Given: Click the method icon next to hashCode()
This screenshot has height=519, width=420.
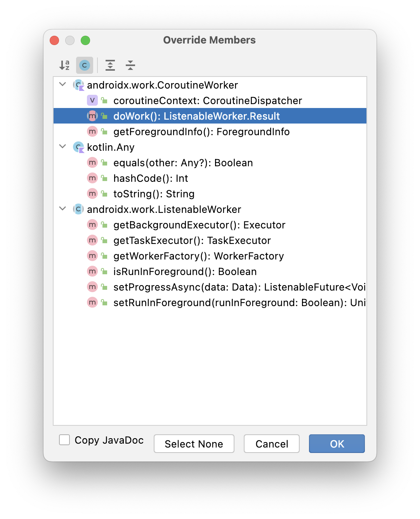Looking at the screenshot, I should 92,178.
